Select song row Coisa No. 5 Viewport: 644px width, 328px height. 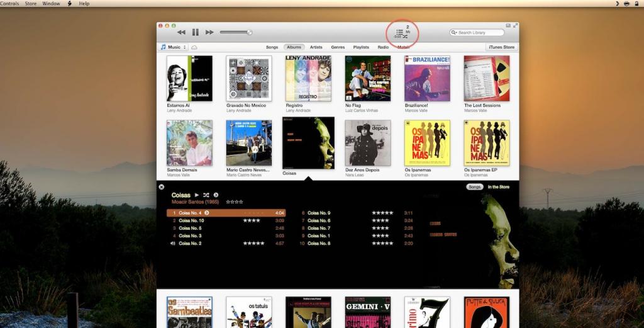(226, 228)
